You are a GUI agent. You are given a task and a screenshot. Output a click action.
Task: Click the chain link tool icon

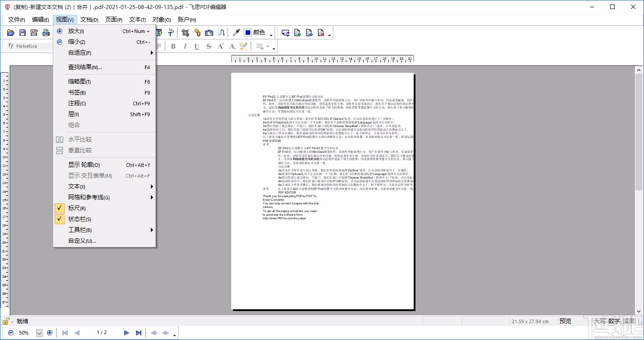[x=197, y=33]
